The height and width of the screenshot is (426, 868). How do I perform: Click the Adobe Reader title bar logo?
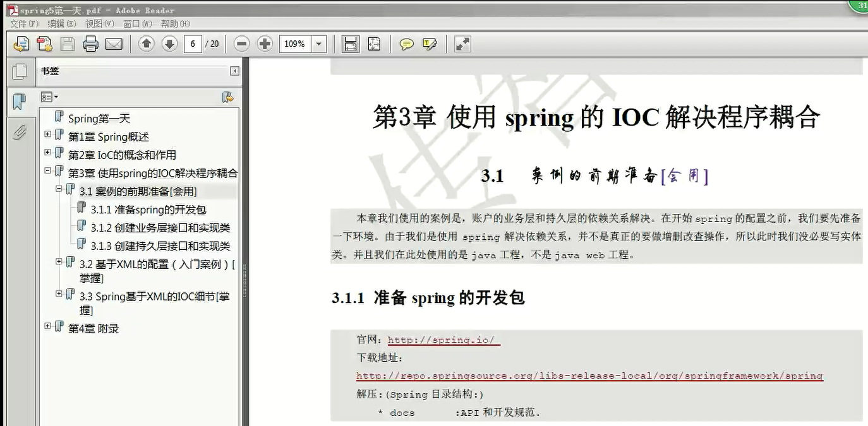(13, 10)
